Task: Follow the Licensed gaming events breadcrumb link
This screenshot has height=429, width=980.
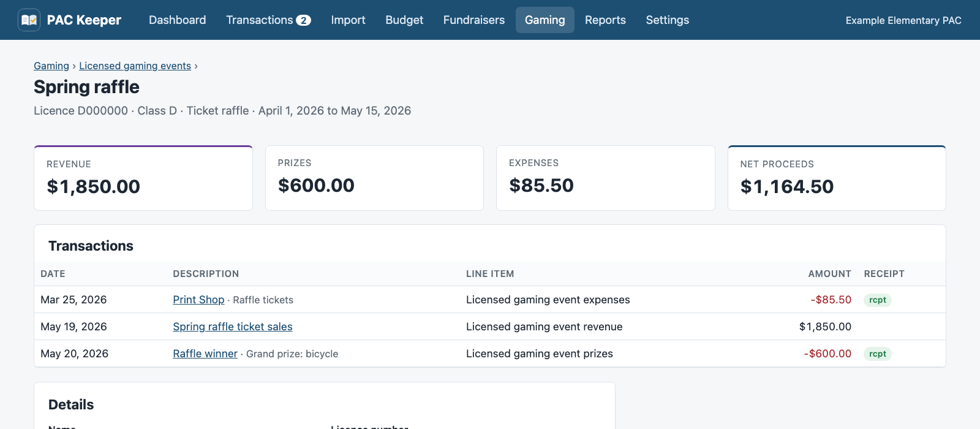Action: click(135, 66)
